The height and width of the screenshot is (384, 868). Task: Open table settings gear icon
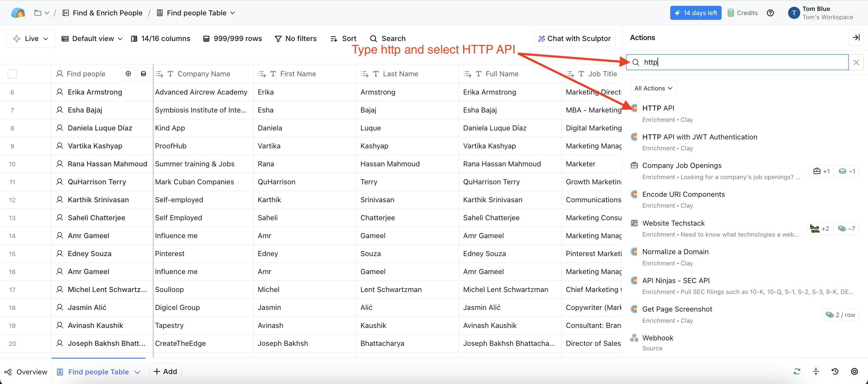click(x=854, y=371)
